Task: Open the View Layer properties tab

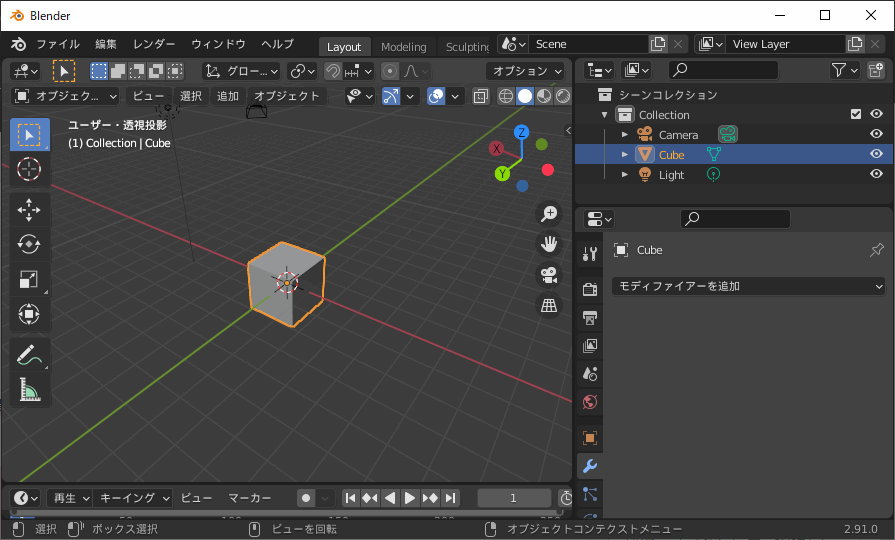Action: (x=590, y=346)
